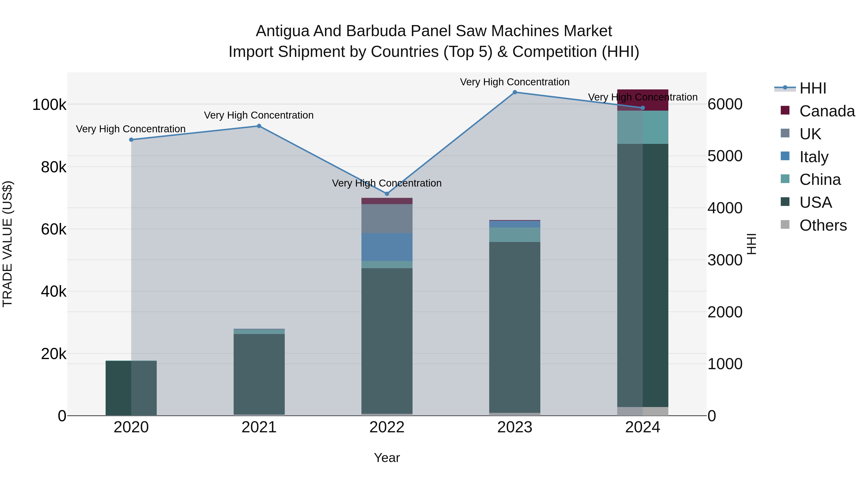Screen dimensions: 868x488
Task: Click the 4000 HHI axis tick
Action: [x=725, y=208]
